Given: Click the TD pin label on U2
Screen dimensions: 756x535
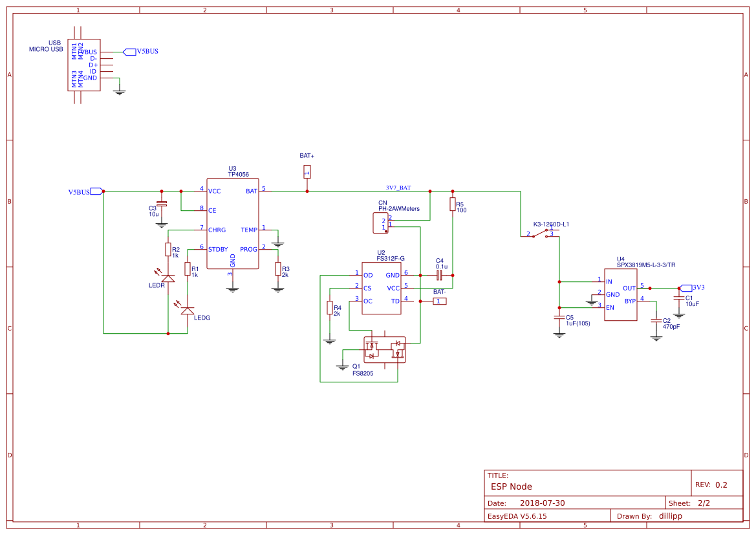Looking at the screenshot, I should [x=395, y=301].
